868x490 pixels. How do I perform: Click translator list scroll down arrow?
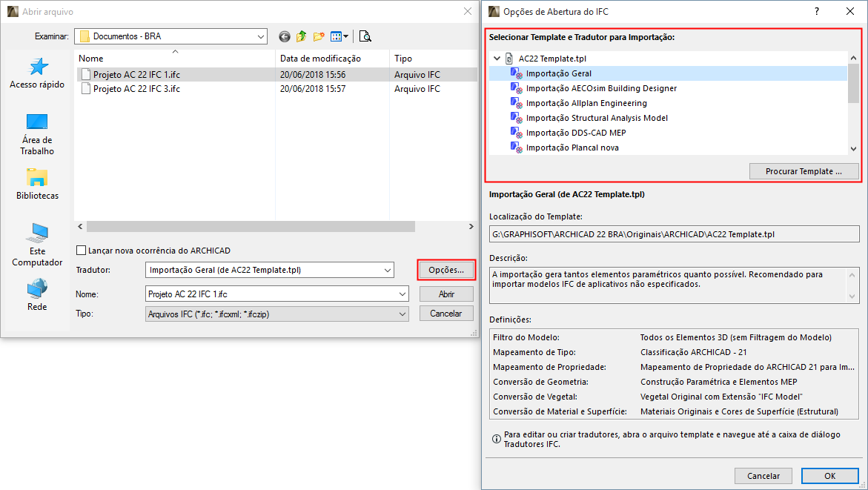pos(853,148)
